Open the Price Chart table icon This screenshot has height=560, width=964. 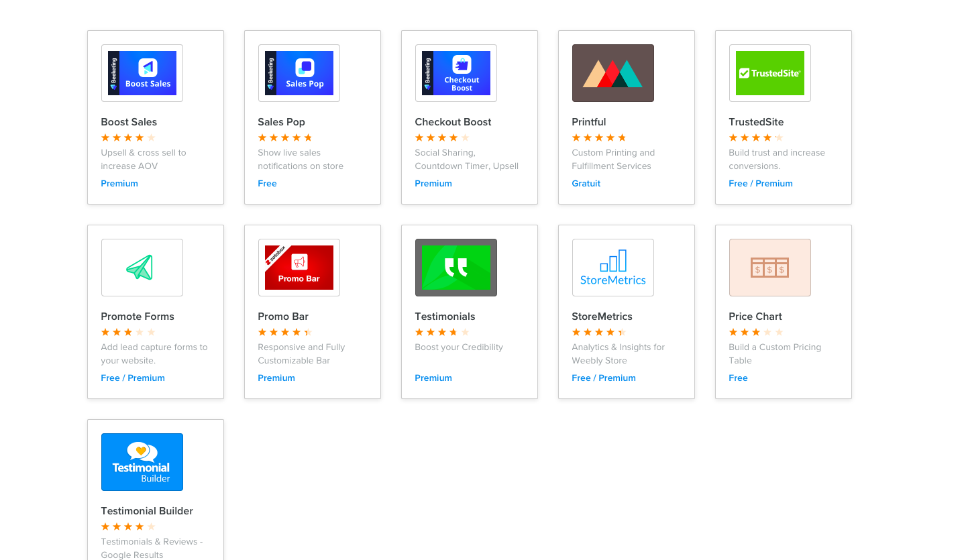[x=770, y=268]
